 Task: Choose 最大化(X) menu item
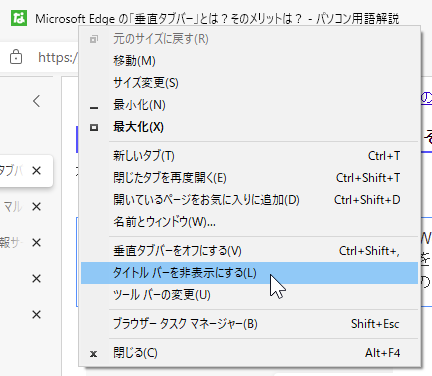pyautogui.click(x=249, y=127)
